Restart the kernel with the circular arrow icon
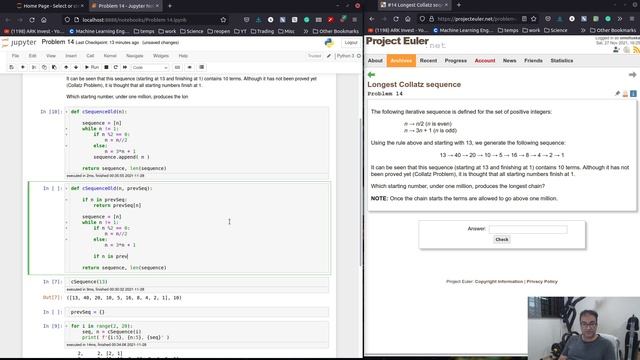 (x=116, y=67)
